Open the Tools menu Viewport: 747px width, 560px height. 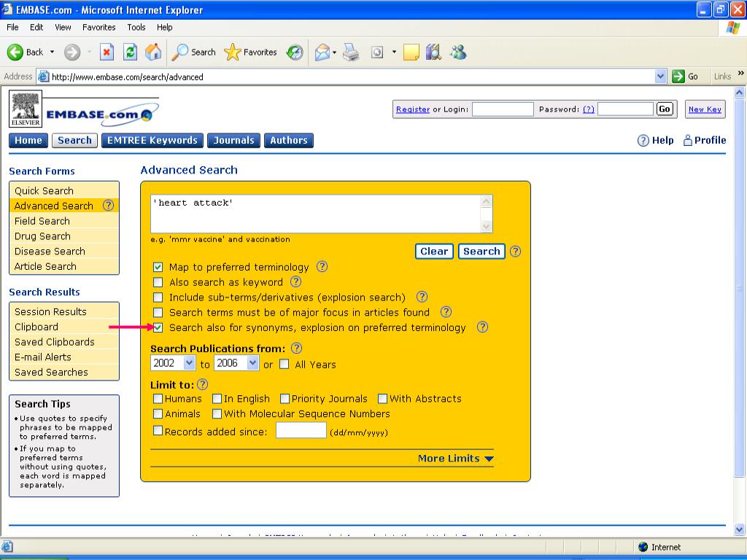(x=136, y=27)
